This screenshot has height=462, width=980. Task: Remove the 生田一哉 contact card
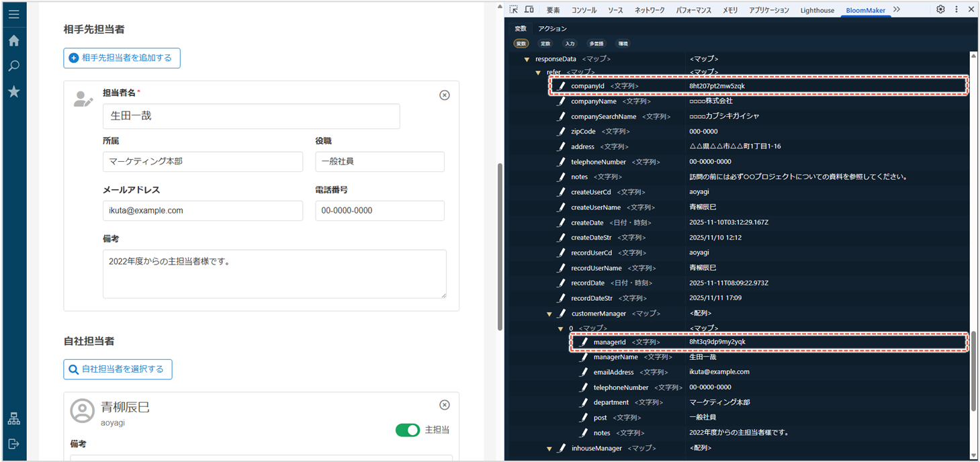tap(444, 95)
